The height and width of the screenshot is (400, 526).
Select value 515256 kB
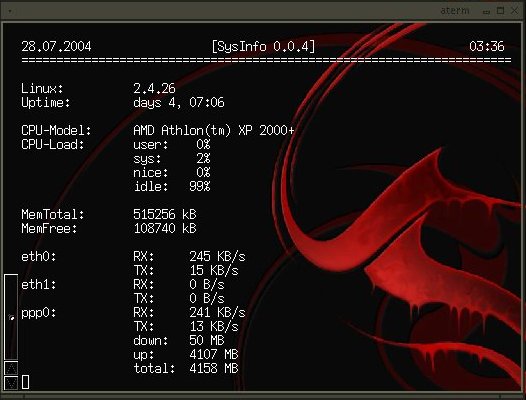click(x=165, y=214)
